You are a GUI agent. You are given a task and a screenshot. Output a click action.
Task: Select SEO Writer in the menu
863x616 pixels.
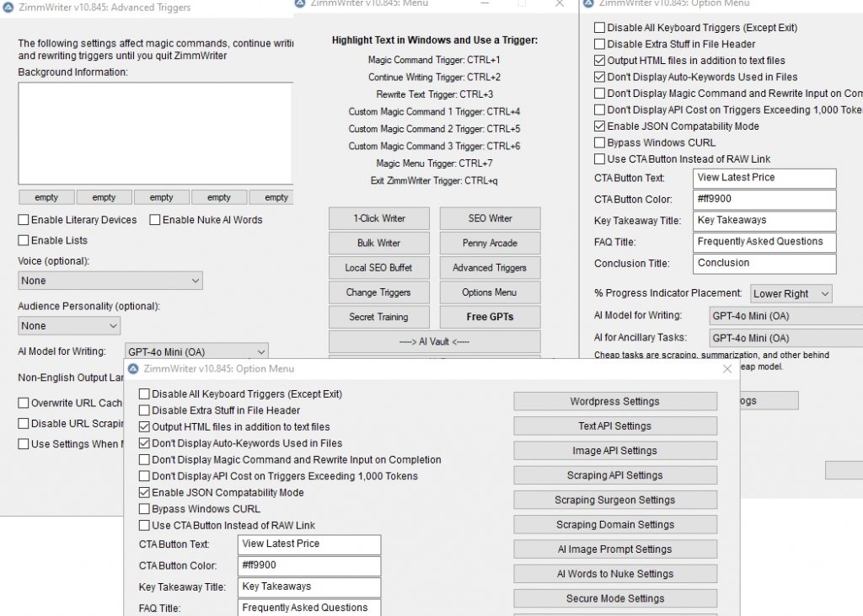point(490,218)
